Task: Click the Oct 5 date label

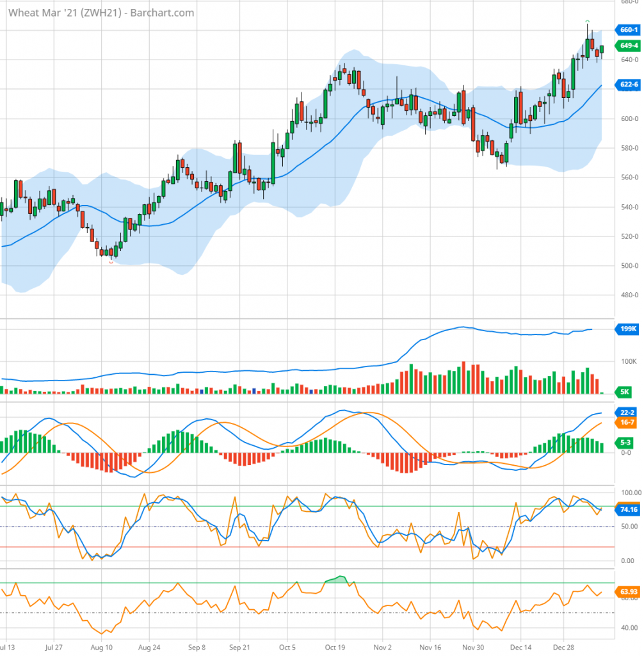Action: (x=287, y=647)
